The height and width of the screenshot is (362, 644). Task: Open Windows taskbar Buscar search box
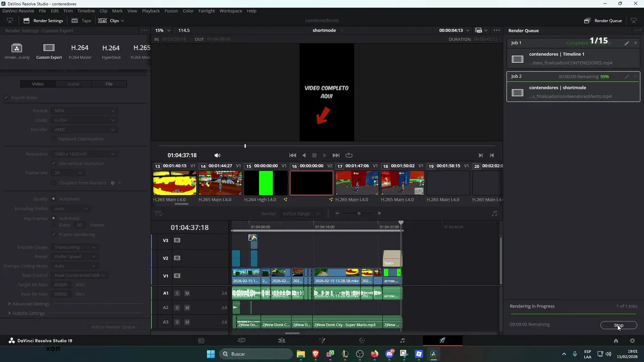point(256,354)
